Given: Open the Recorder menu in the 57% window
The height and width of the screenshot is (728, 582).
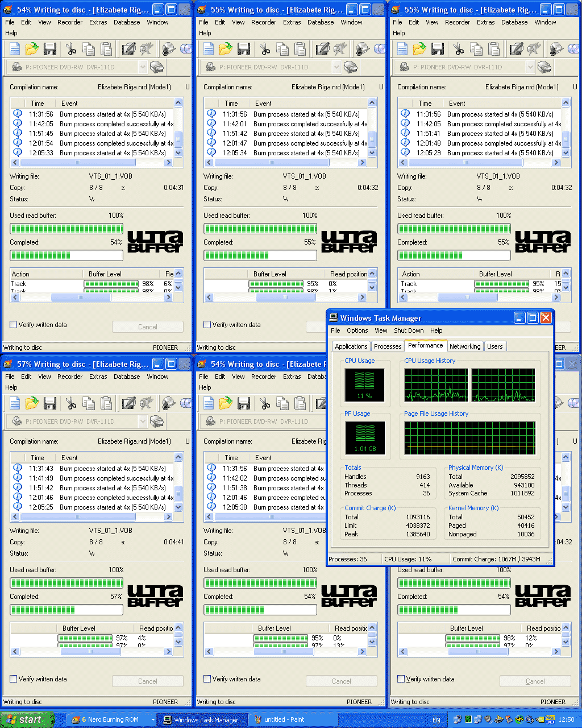Looking at the screenshot, I should (x=70, y=377).
